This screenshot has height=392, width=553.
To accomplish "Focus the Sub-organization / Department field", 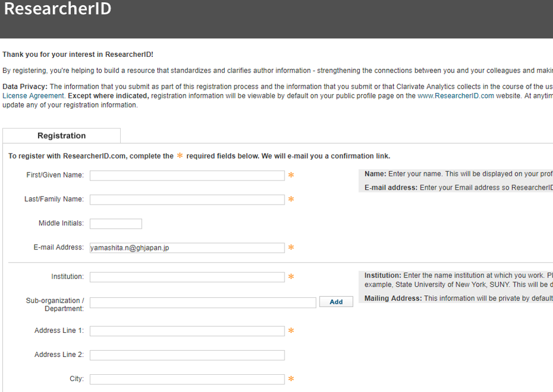I will tap(203, 302).
